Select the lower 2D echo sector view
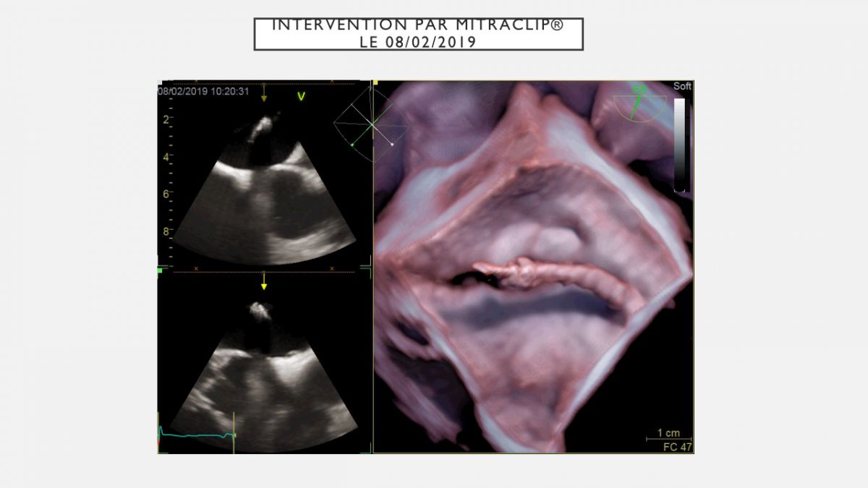 [263, 376]
